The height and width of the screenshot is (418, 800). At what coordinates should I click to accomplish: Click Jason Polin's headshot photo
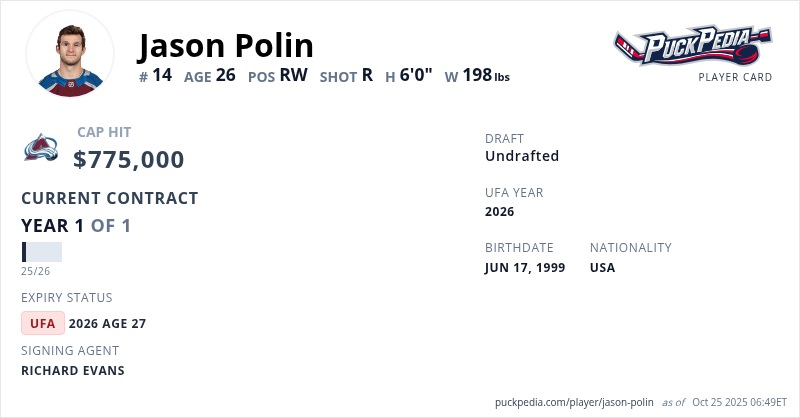click(x=70, y=54)
